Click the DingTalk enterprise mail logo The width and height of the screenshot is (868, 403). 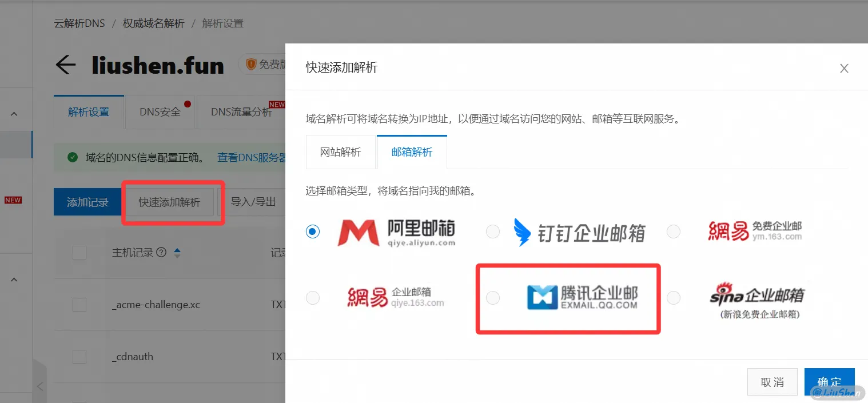click(580, 231)
